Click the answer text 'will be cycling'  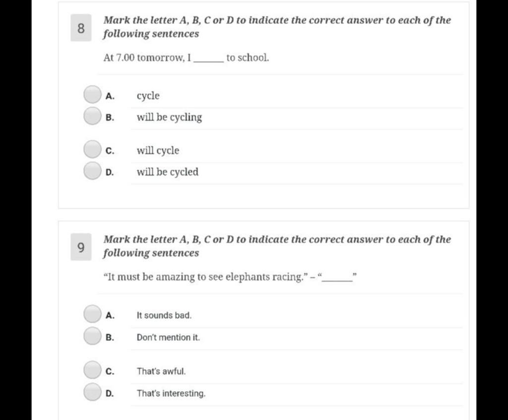click(x=169, y=117)
